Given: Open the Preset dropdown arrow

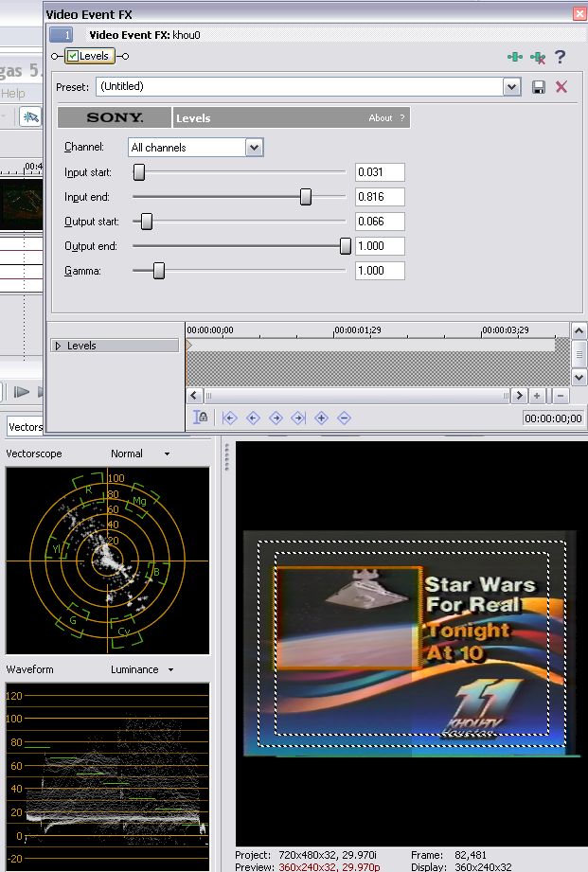Looking at the screenshot, I should [512, 87].
